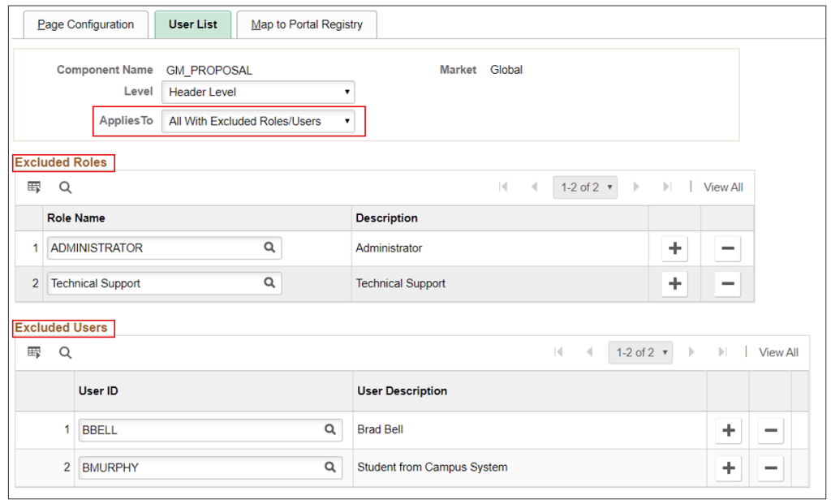This screenshot has width=831, height=504.
Task: Open the lookup for ADMINISTRATOR role name
Action: tap(272, 248)
